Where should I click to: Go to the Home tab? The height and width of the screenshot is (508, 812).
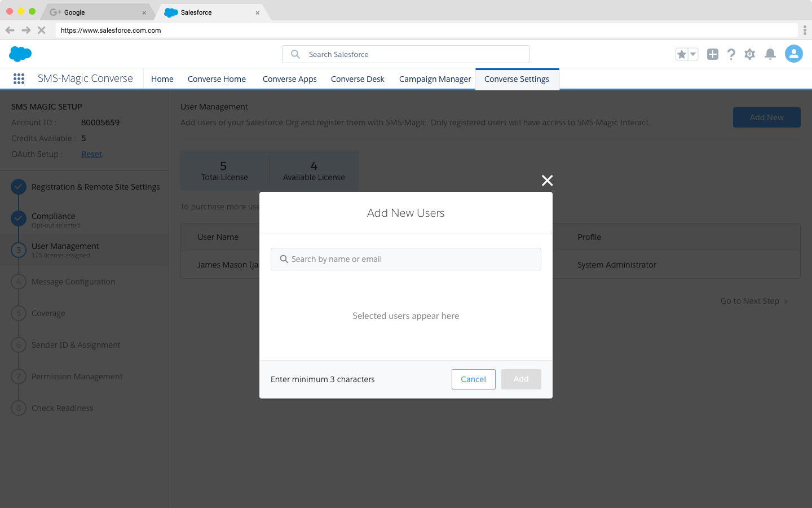point(162,79)
